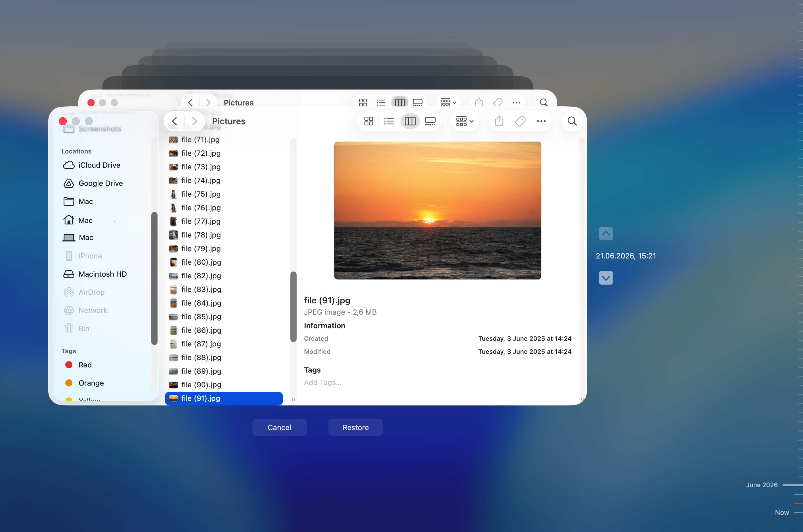Image resolution: width=803 pixels, height=532 pixels.
Task: Select file (85).jpg
Action: (x=224, y=317)
